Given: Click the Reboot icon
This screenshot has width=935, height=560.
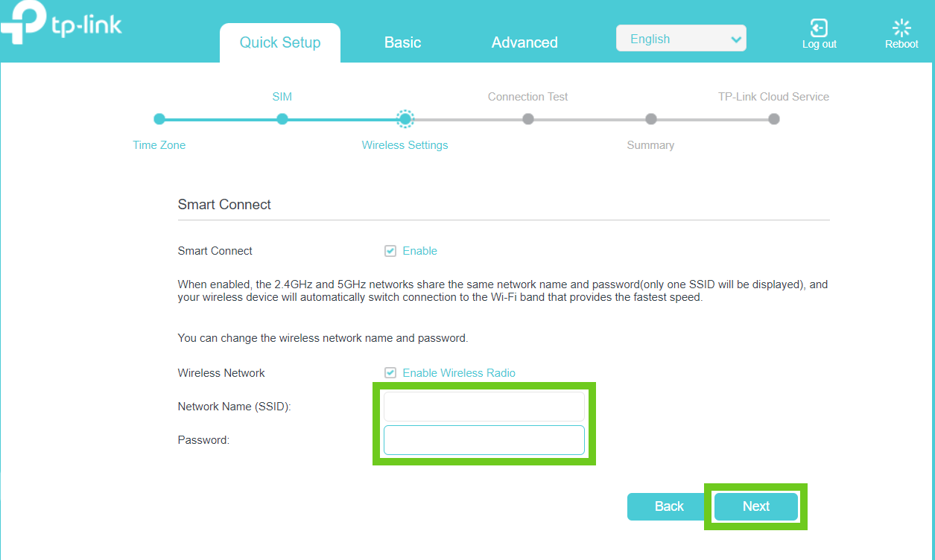Looking at the screenshot, I should [901, 29].
